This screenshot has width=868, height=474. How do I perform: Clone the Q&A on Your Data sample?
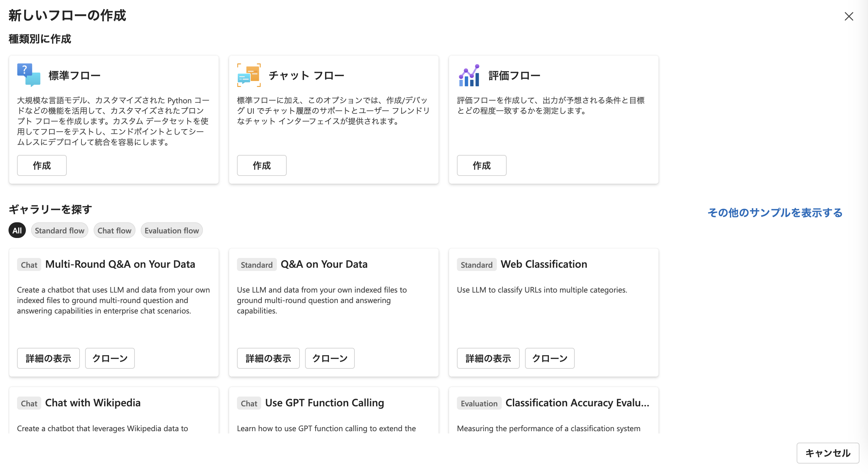point(329,358)
